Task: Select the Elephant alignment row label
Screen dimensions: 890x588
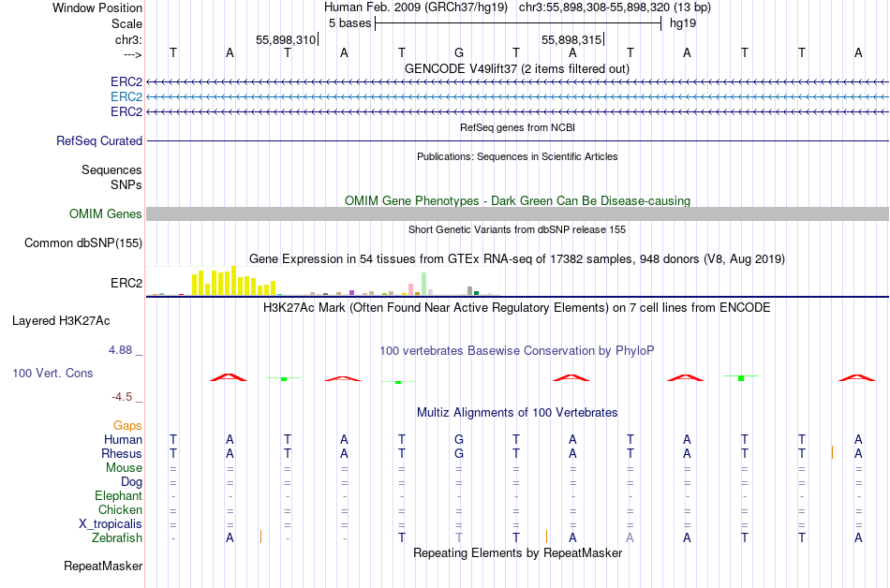Action: coord(119,495)
